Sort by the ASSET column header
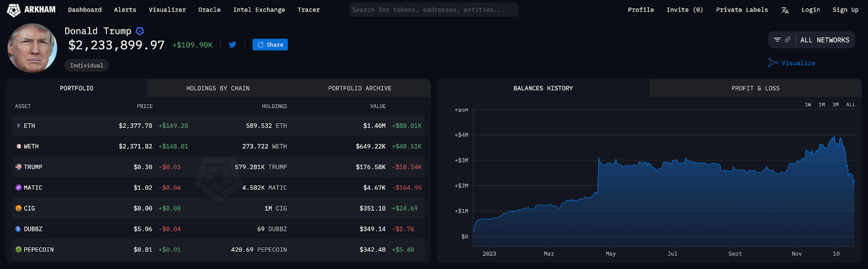868x269 pixels. coord(23,106)
